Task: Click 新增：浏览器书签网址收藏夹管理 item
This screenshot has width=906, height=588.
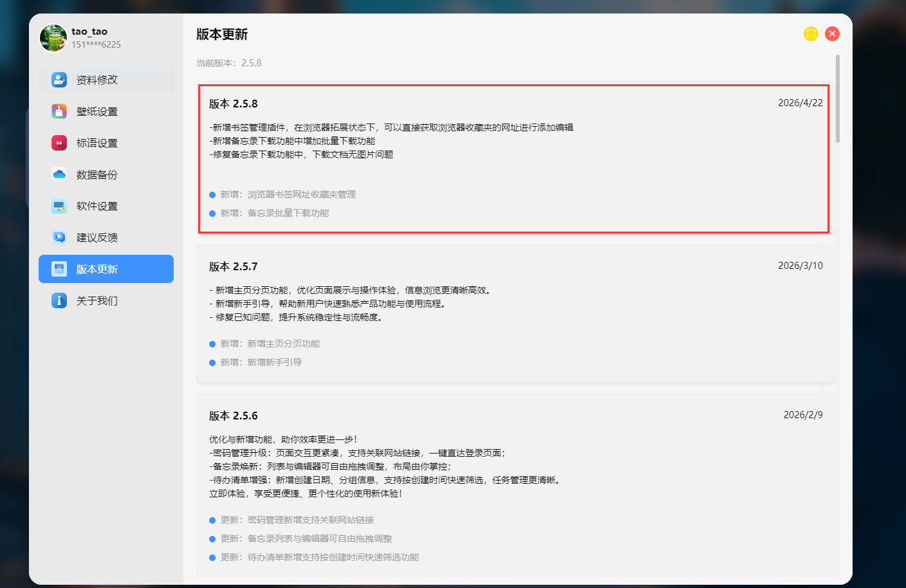Action: click(x=288, y=194)
